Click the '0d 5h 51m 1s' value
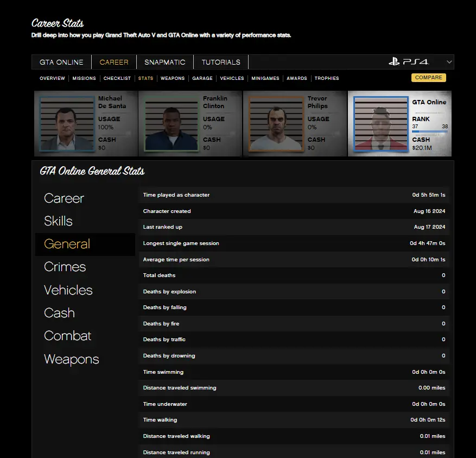Screen dimensions: 476x458 click(x=429, y=195)
